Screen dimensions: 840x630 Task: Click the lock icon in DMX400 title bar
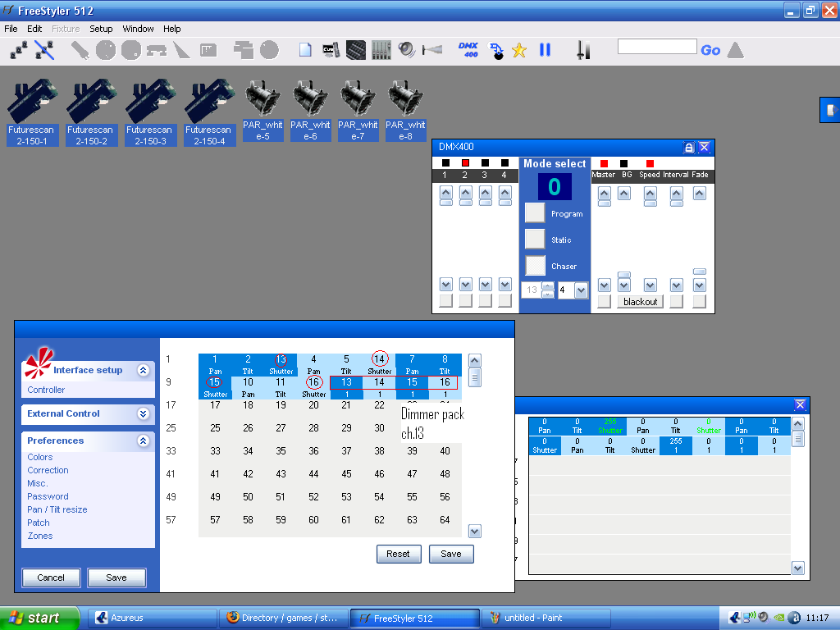(x=689, y=148)
